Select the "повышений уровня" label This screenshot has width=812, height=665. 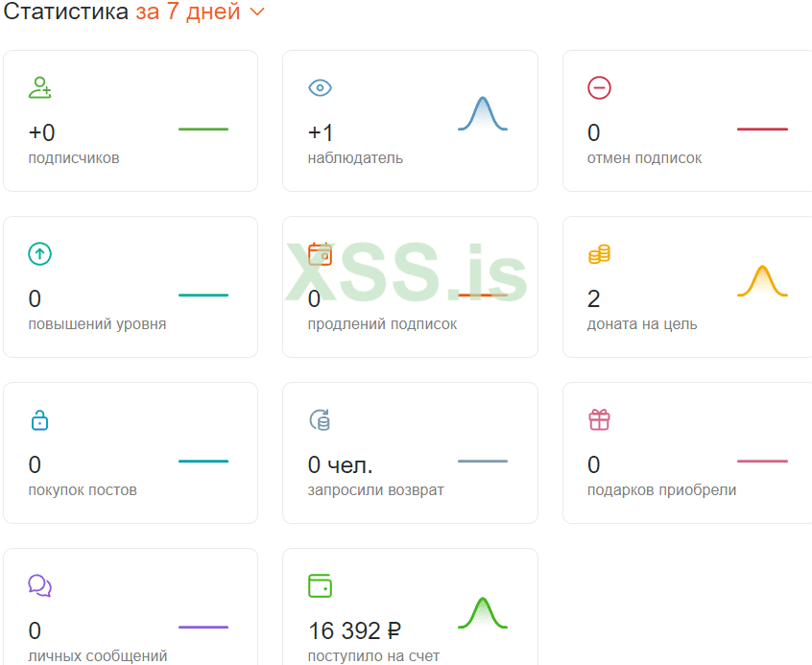pos(97,324)
